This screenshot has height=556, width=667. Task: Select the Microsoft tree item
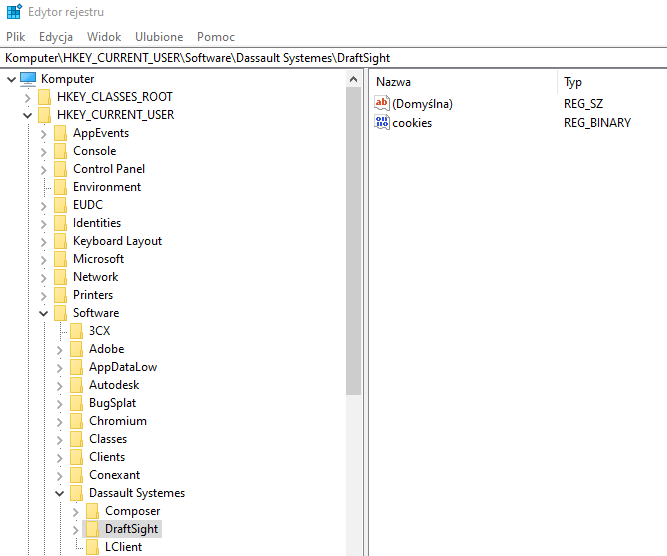click(x=98, y=259)
